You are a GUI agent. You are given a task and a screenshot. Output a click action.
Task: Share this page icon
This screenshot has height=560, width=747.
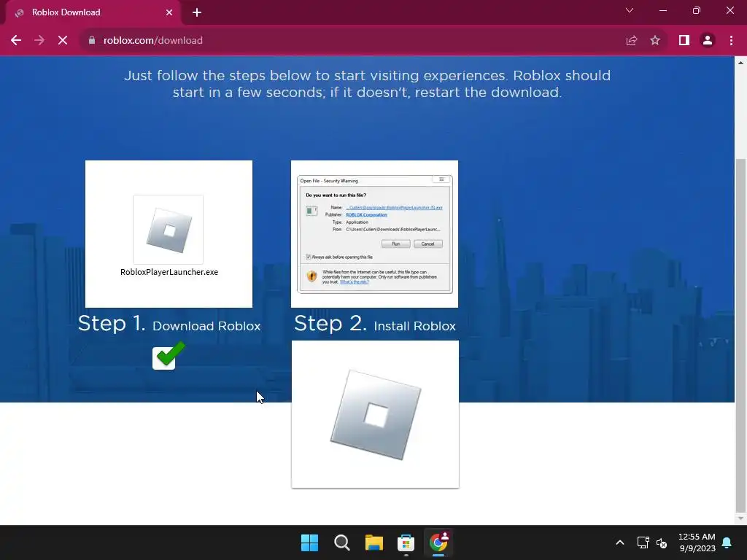click(631, 41)
